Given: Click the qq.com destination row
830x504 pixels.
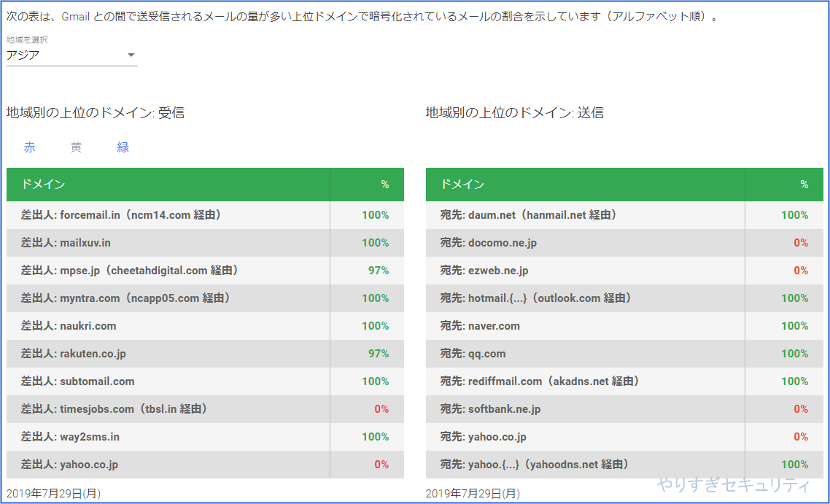Looking at the screenshot, I should (x=624, y=354).
